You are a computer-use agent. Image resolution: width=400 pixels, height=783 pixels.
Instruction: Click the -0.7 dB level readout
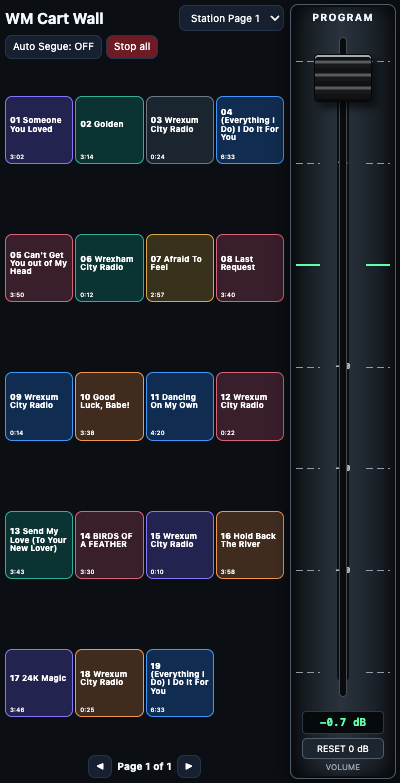[x=343, y=723]
